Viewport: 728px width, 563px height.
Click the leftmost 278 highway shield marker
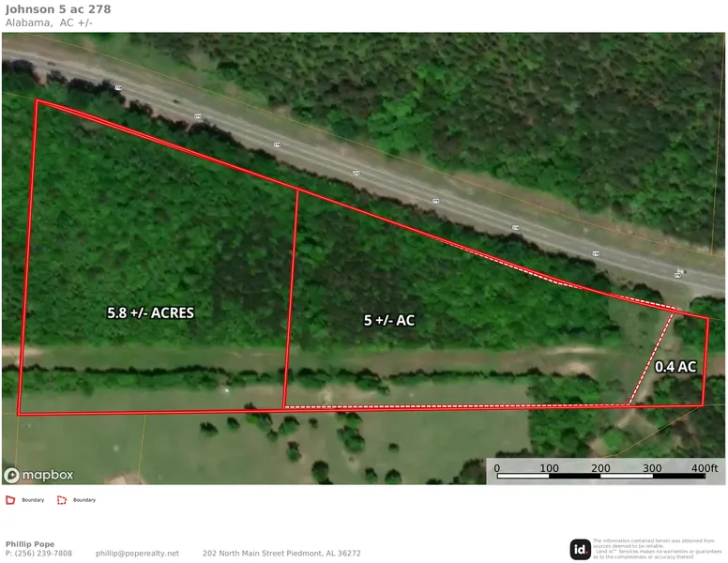(x=118, y=87)
